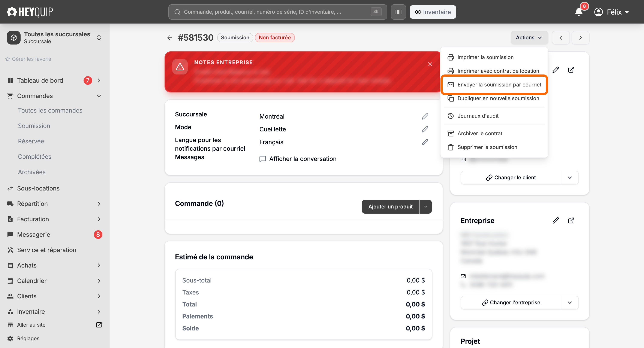Screen dimensions: 644x348
Task: Toggle the Inventaire view button
Action: 433,12
